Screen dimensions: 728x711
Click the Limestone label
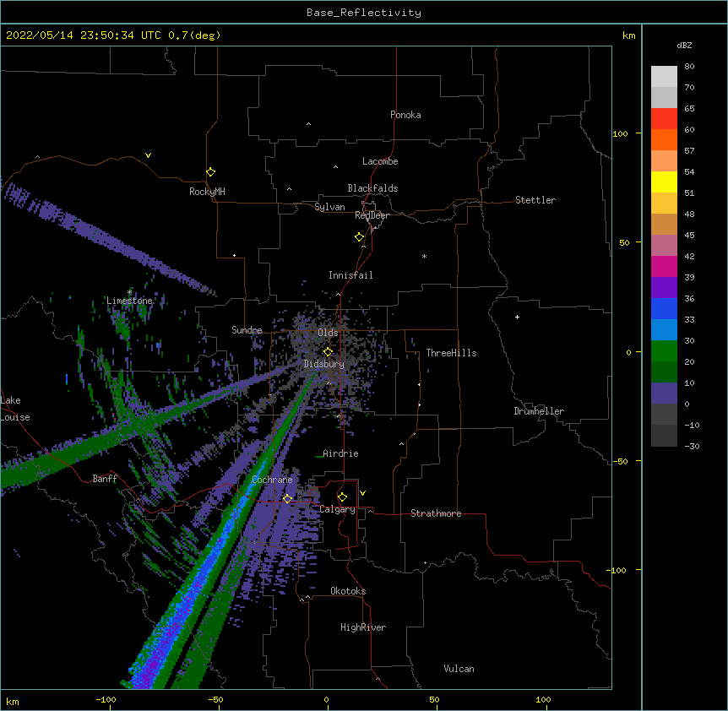(x=129, y=301)
